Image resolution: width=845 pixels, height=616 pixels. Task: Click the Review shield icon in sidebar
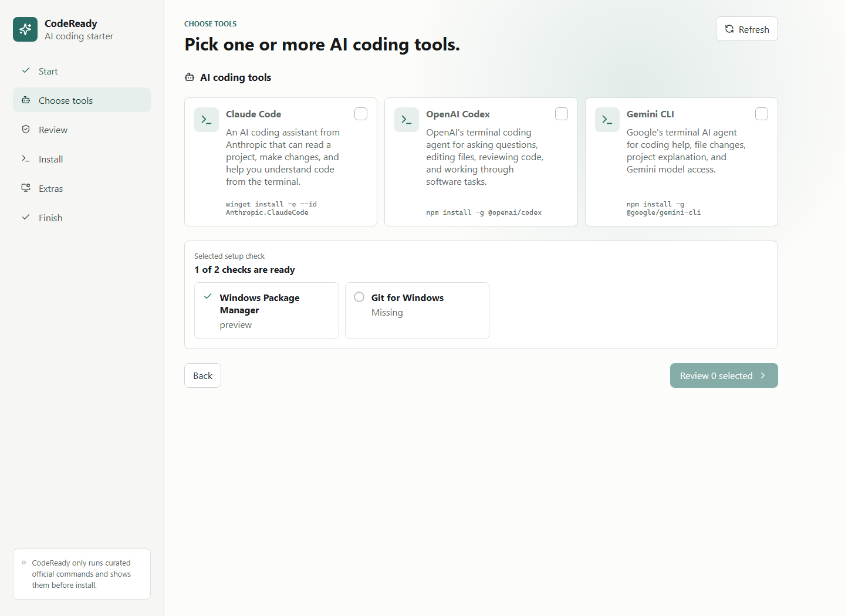pyautogui.click(x=26, y=129)
